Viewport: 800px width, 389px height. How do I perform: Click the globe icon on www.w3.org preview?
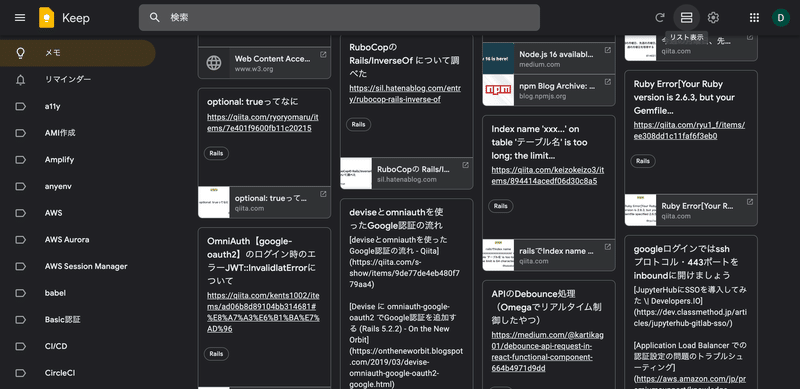[x=214, y=63]
